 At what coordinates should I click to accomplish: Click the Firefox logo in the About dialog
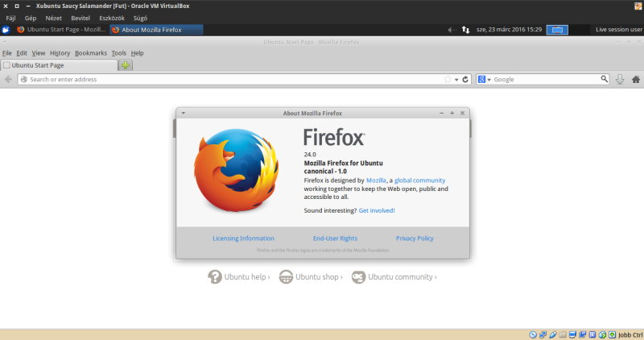[x=236, y=171]
